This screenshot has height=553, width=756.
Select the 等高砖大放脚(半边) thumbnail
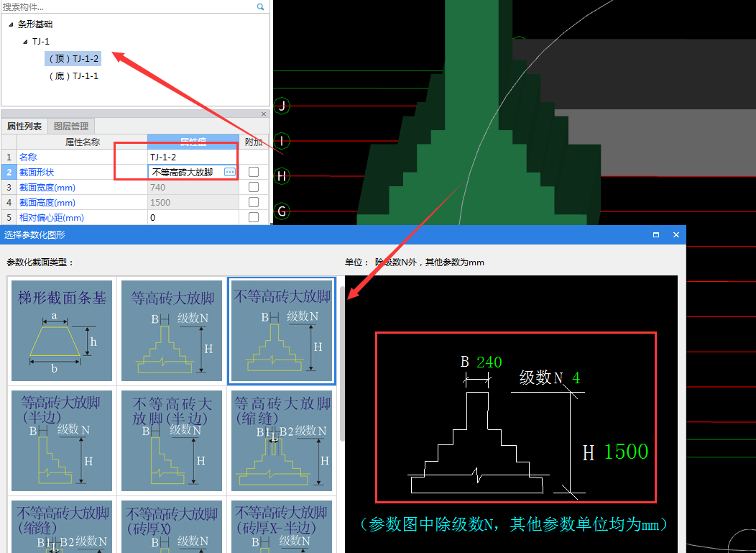pos(62,441)
